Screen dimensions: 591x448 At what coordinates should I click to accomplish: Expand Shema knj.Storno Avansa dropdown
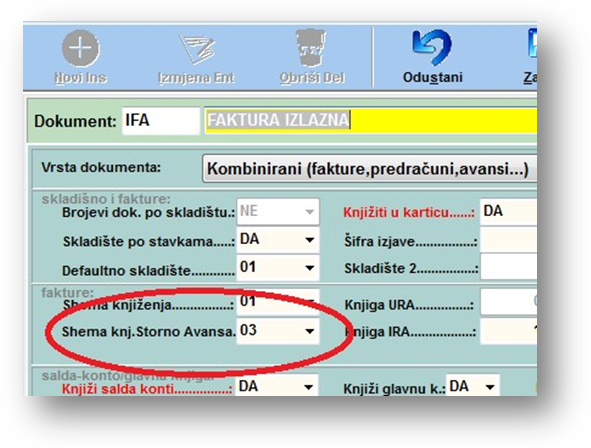coord(309,331)
